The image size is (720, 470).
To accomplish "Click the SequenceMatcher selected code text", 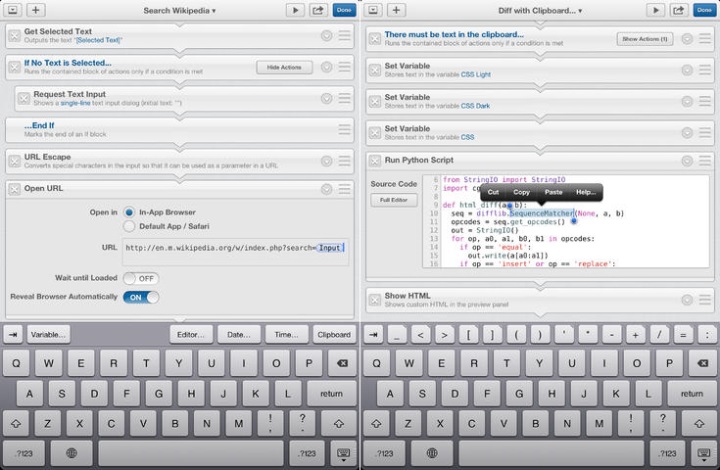I will click(x=541, y=213).
